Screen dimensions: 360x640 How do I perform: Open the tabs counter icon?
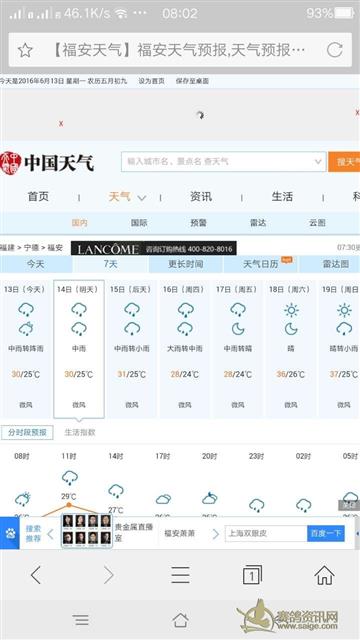click(x=252, y=575)
